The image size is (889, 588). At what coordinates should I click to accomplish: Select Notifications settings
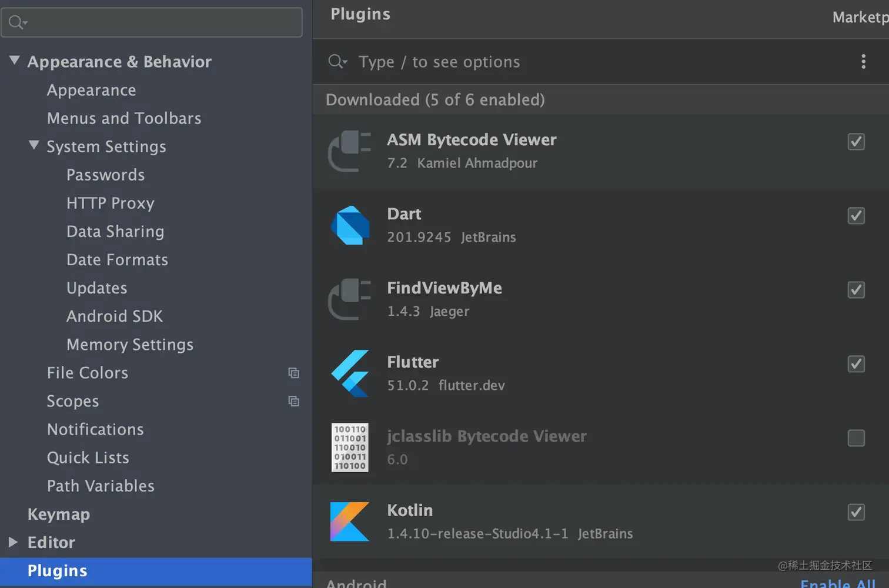point(95,429)
